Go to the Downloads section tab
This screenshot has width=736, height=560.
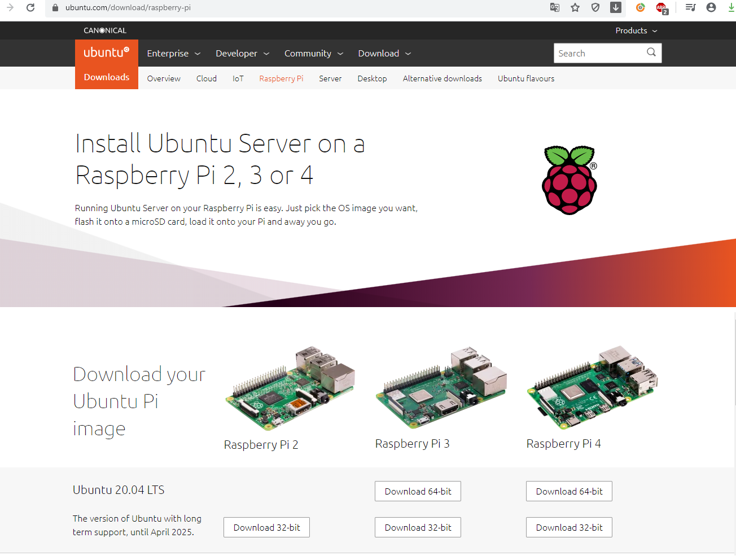(107, 77)
